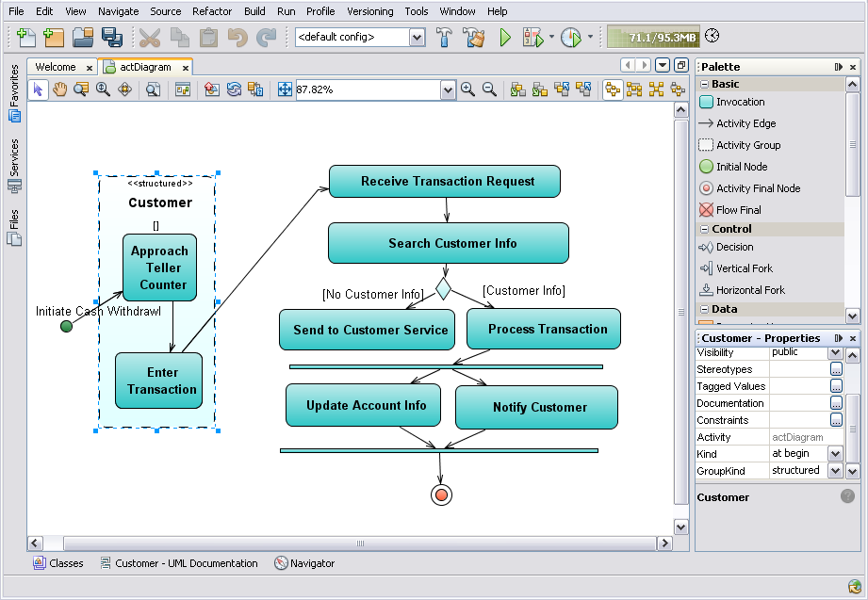Click the memory usage bar
The height and width of the screenshot is (600, 868).
(651, 38)
